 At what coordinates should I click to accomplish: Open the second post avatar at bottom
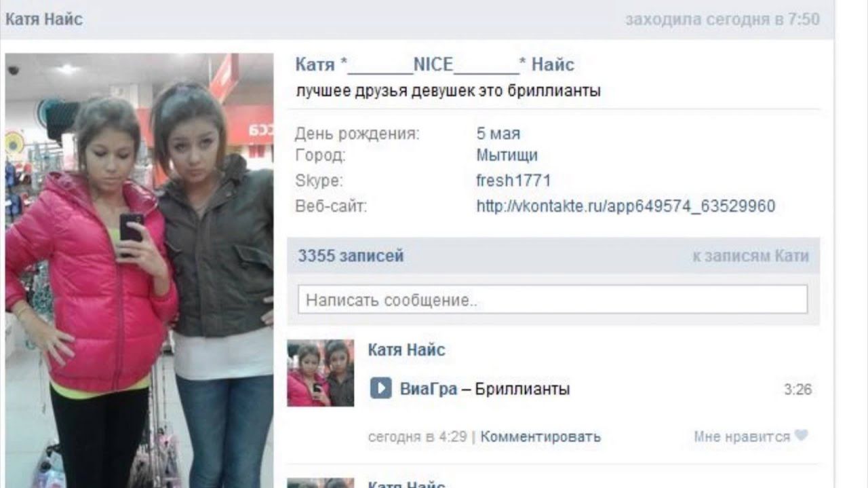click(x=320, y=483)
